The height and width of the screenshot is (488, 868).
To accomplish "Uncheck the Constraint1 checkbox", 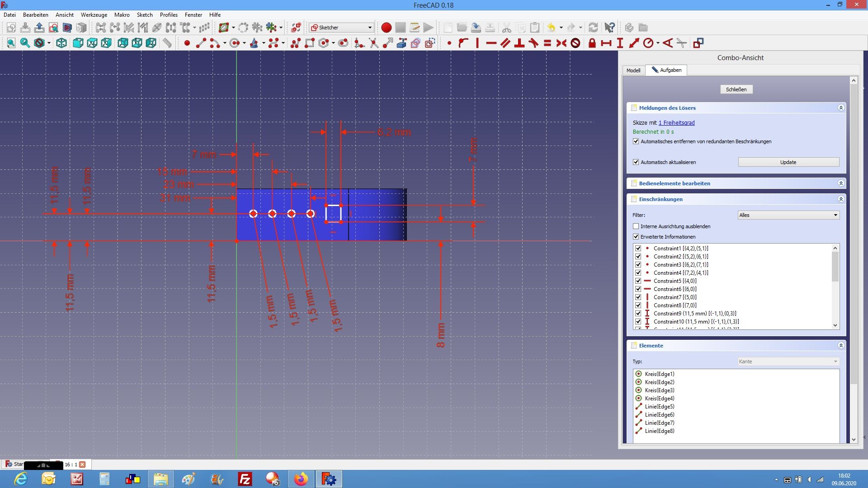I will pyautogui.click(x=638, y=249).
